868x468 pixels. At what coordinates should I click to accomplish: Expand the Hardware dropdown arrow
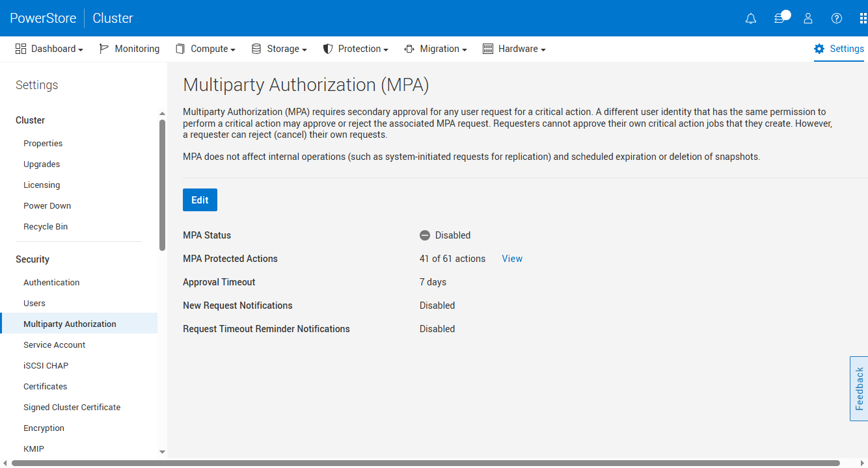[x=543, y=50]
